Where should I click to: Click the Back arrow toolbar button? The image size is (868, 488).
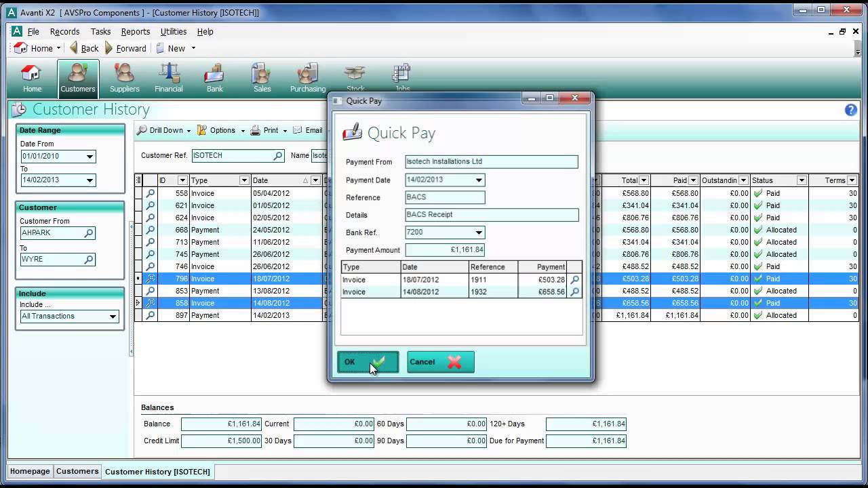83,48
